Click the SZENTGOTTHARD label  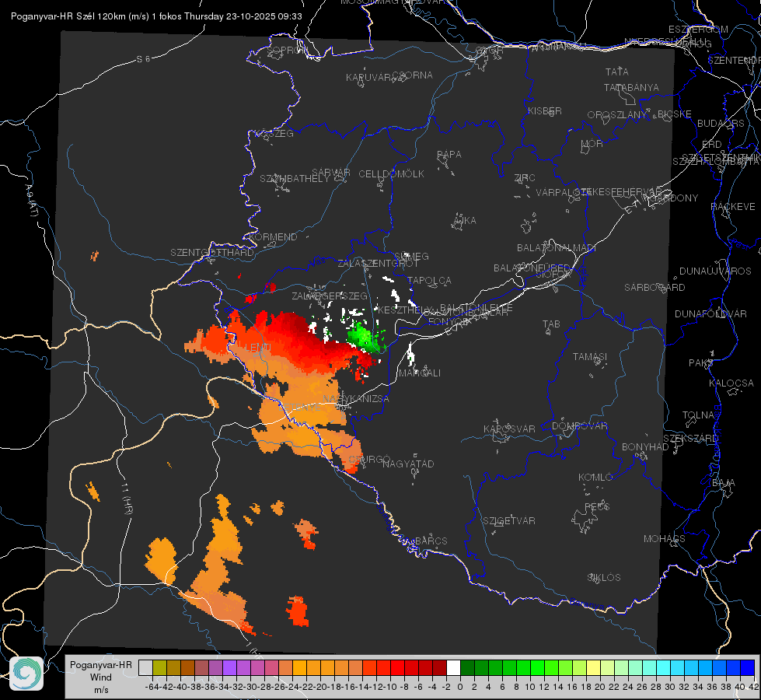pos(212,253)
